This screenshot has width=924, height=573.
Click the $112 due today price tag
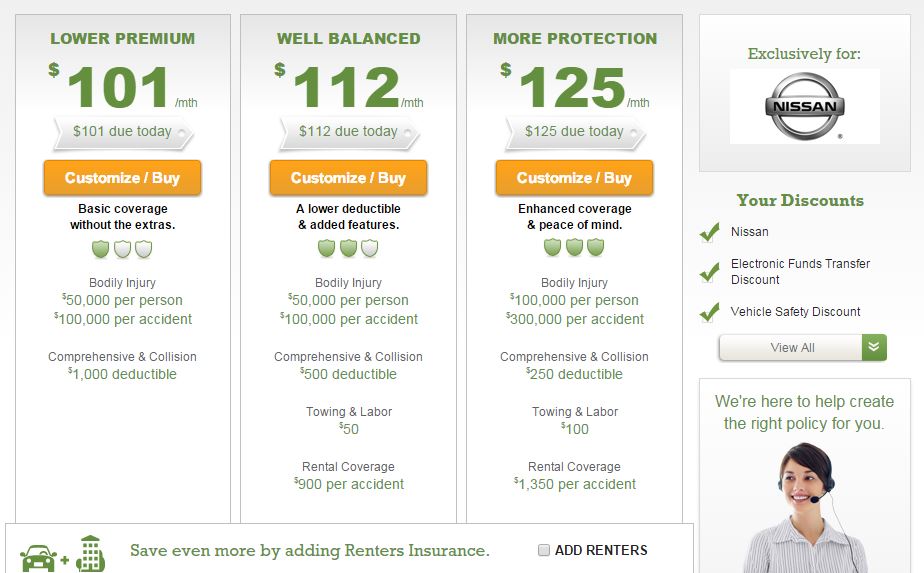[349, 133]
